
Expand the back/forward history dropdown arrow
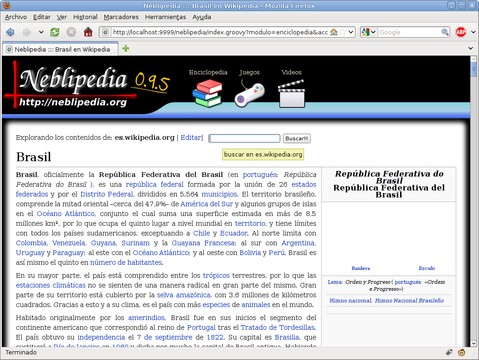click(x=41, y=32)
